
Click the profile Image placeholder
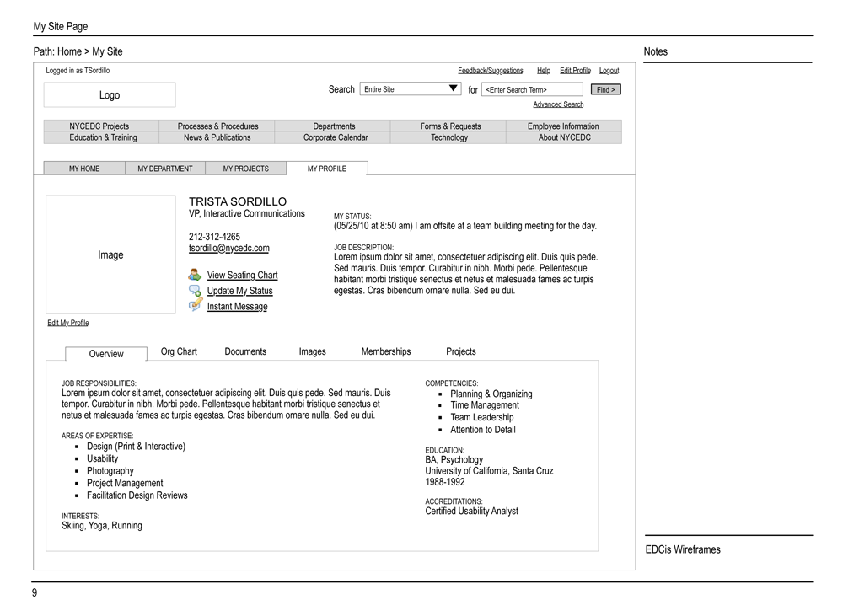tap(110, 254)
